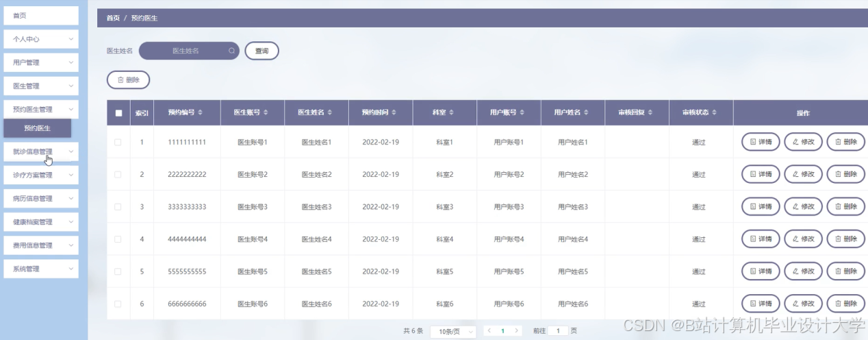Image resolution: width=868 pixels, height=340 pixels.
Task: Check the checkbox for row 5555555555
Action: 118,271
